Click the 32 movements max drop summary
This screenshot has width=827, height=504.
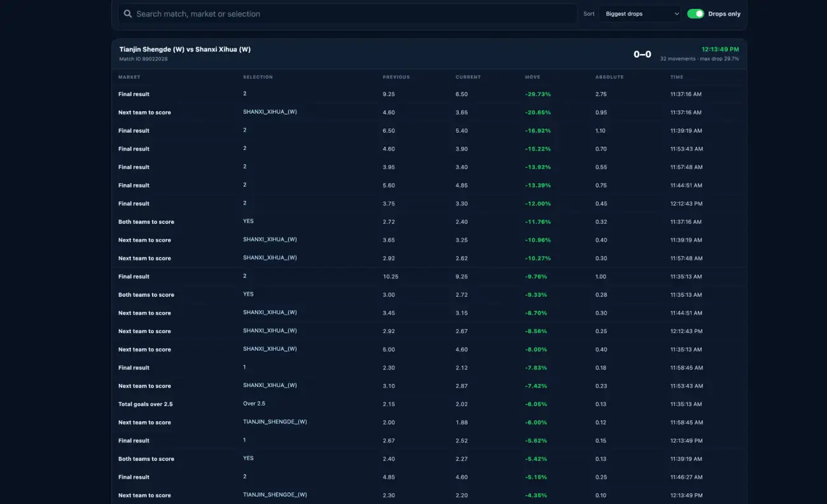pos(700,58)
